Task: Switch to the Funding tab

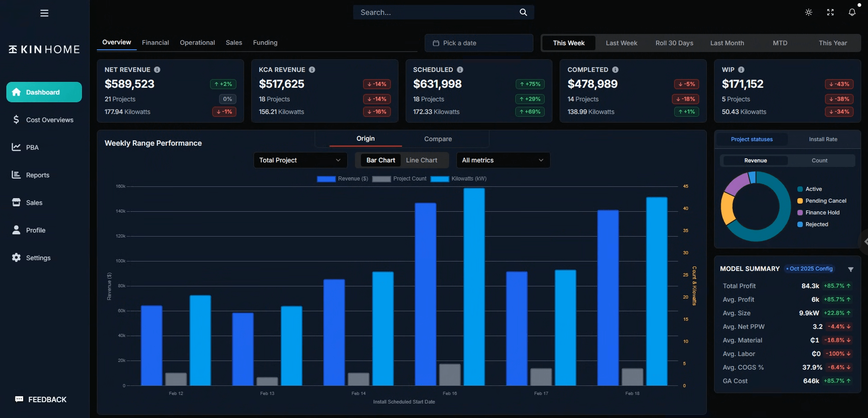Action: 265,43
